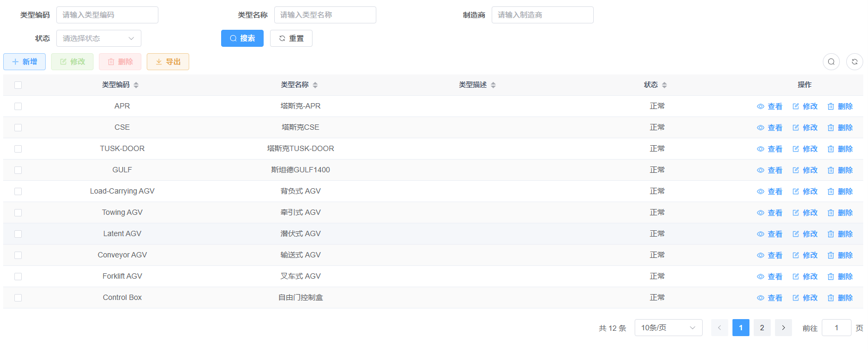Screen dimensions: 868x351
Task: Open the 状态 status dropdown
Action: click(x=98, y=38)
